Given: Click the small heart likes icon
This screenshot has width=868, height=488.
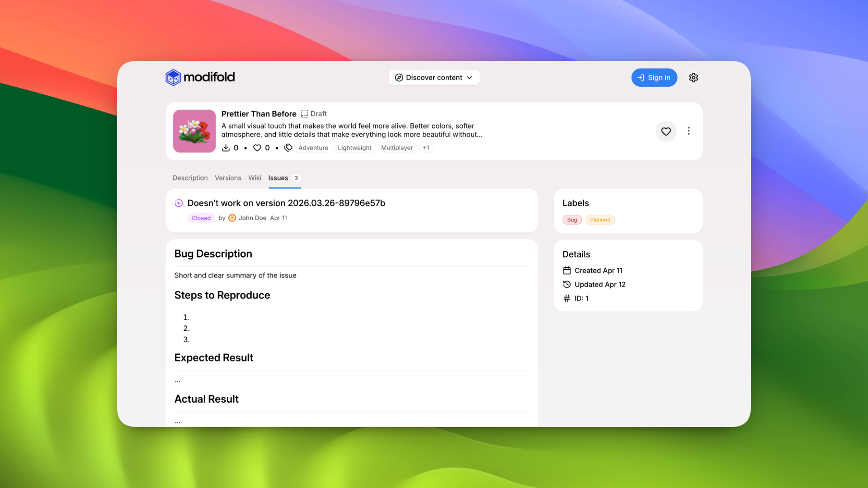Looking at the screenshot, I should click(x=257, y=148).
